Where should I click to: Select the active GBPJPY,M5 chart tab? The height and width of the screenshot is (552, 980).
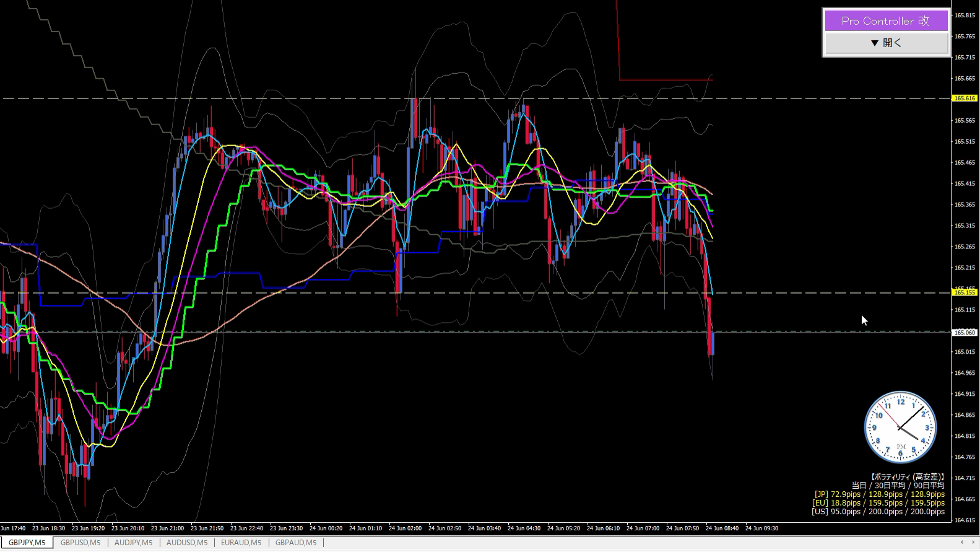27,543
